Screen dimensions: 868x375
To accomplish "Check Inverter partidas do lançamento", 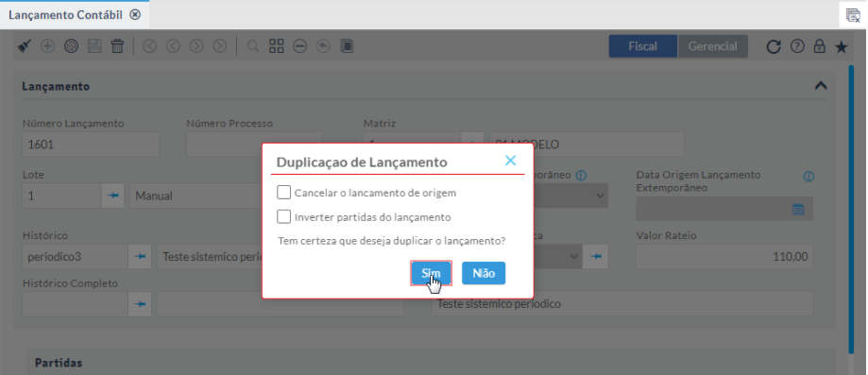I will coord(284,216).
